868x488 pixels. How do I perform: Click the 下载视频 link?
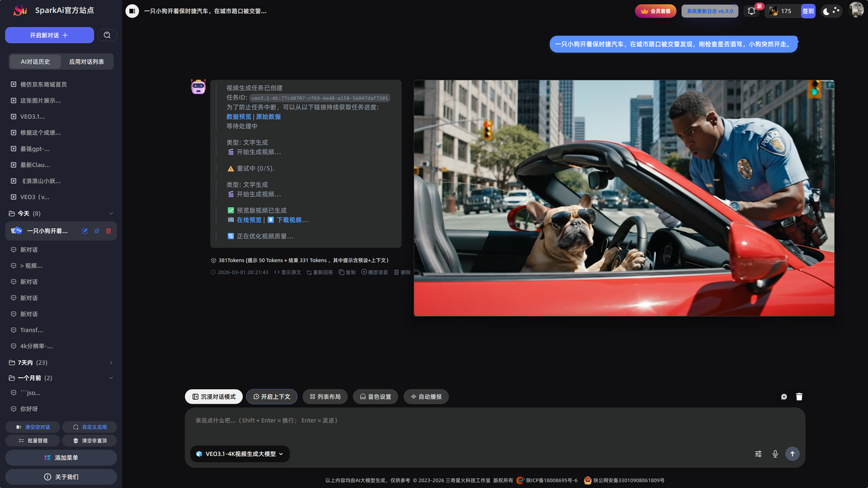click(x=292, y=220)
